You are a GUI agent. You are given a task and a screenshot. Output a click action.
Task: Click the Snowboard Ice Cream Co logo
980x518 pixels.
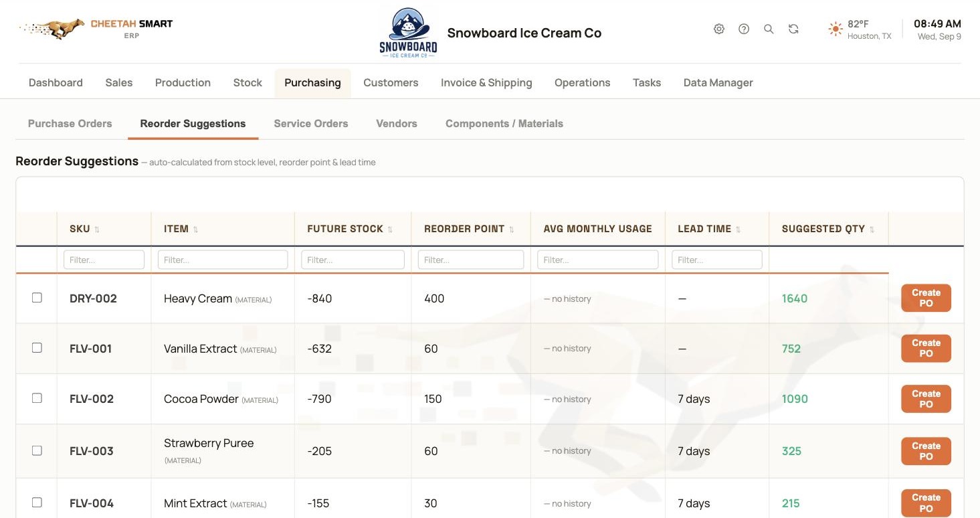point(408,33)
